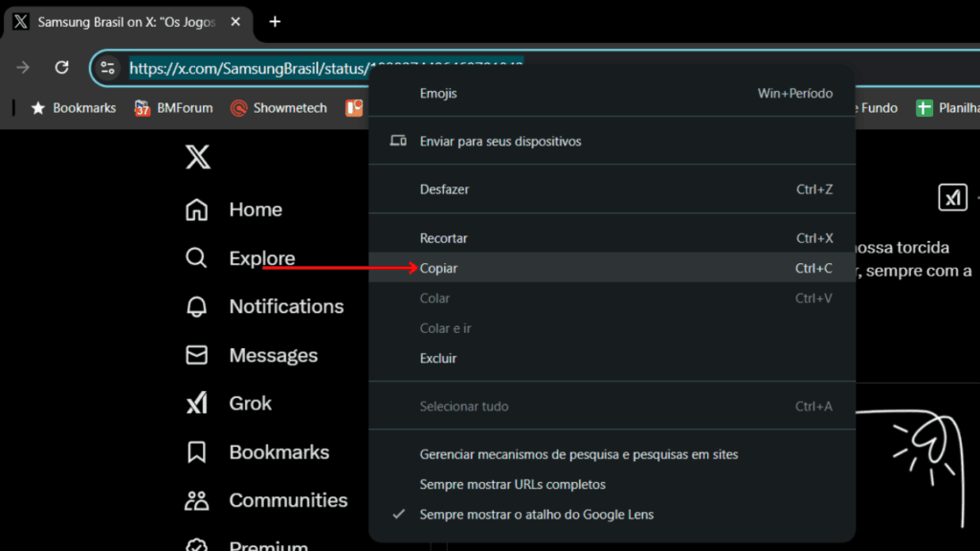Open Notifications with the bell icon
Image resolution: width=980 pixels, height=551 pixels.
tap(197, 306)
